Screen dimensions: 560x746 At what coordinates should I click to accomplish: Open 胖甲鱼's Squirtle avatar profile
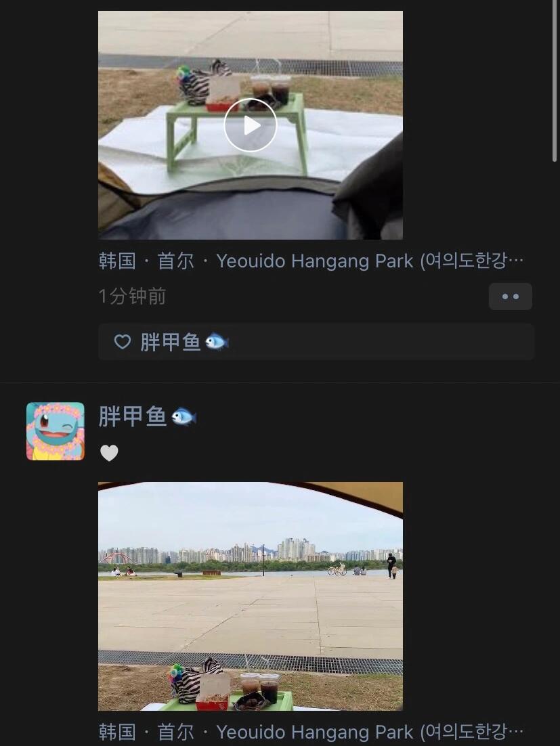(x=56, y=431)
